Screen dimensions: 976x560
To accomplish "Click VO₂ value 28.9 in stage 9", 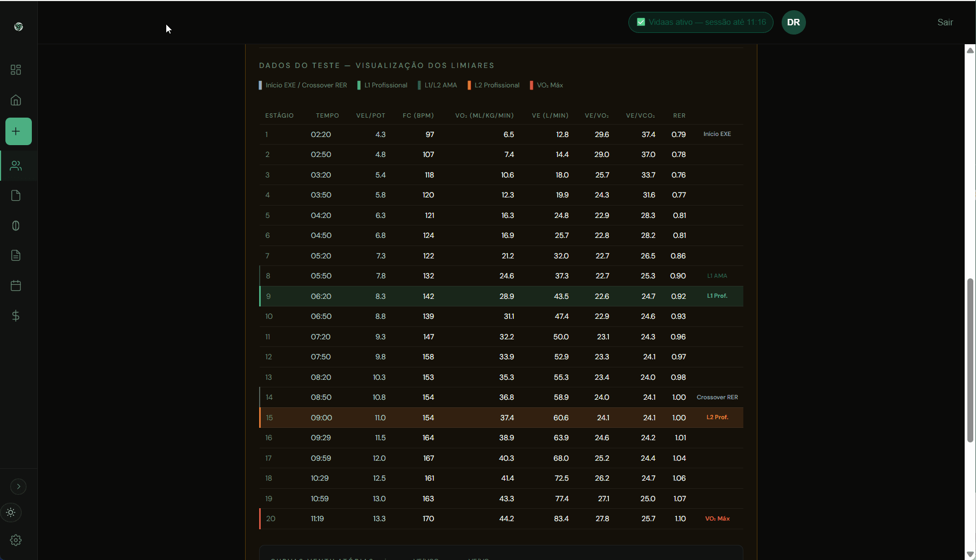I will (x=506, y=296).
